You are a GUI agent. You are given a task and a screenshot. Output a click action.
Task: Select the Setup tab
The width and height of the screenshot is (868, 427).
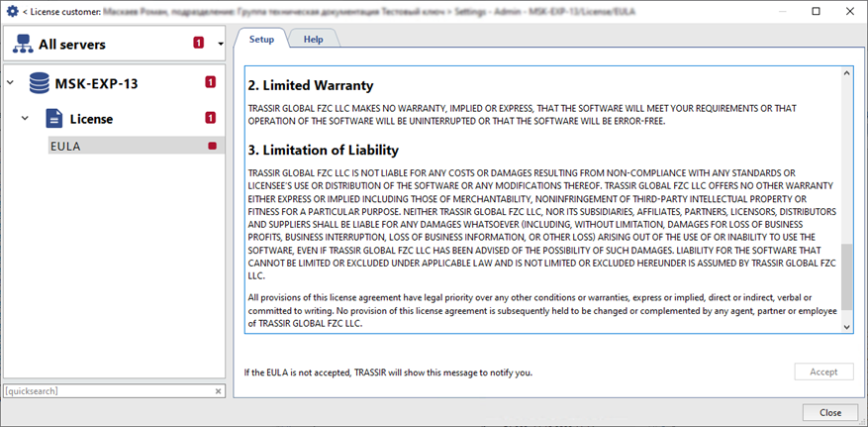point(261,39)
